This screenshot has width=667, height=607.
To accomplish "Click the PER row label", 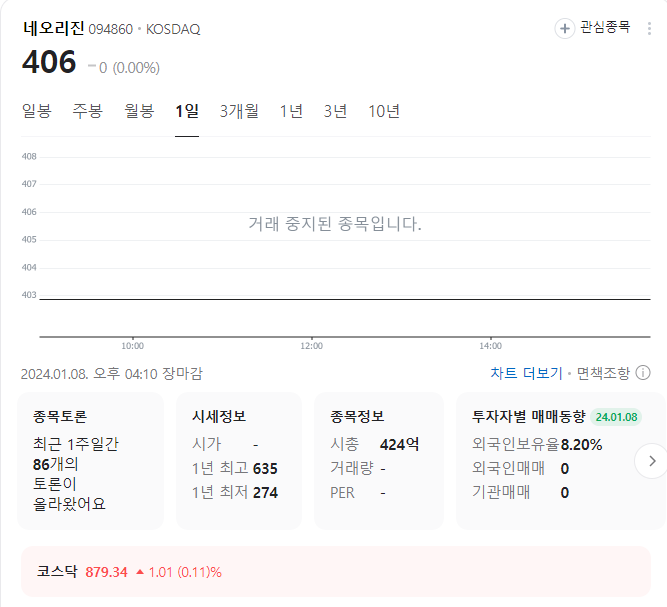I will pyautogui.click(x=342, y=493).
